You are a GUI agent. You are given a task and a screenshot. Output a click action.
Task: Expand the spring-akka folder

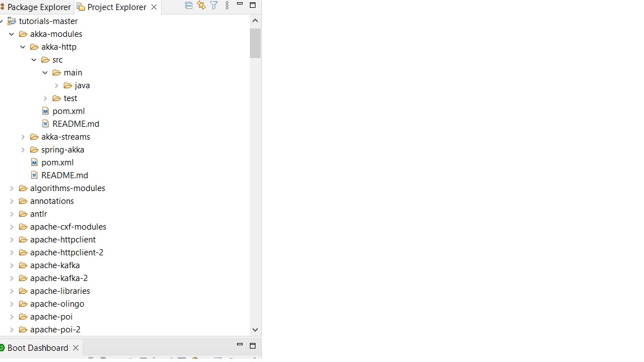23,150
